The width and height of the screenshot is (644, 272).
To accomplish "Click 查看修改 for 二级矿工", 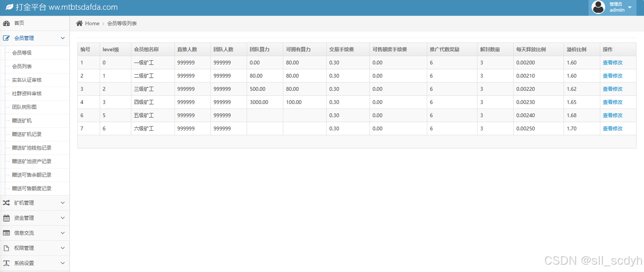I will (612, 76).
